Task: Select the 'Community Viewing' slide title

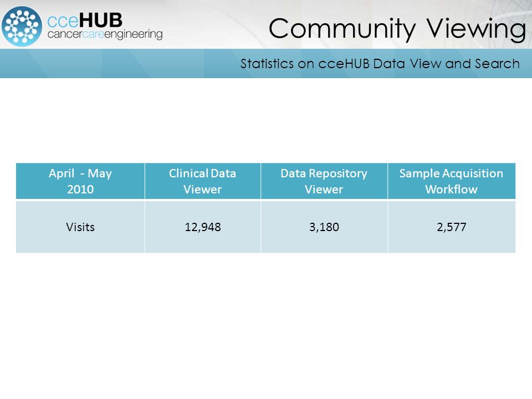Action: click(x=397, y=29)
